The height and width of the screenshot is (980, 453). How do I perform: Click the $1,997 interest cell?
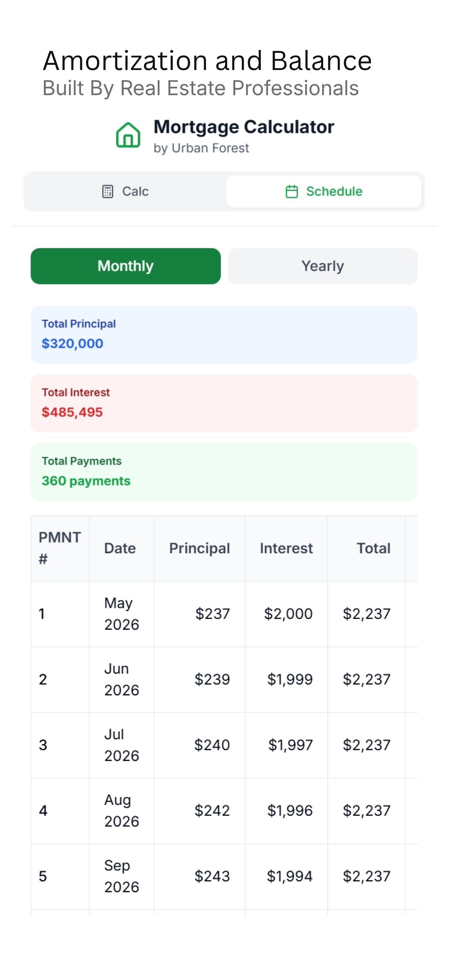tap(286, 745)
